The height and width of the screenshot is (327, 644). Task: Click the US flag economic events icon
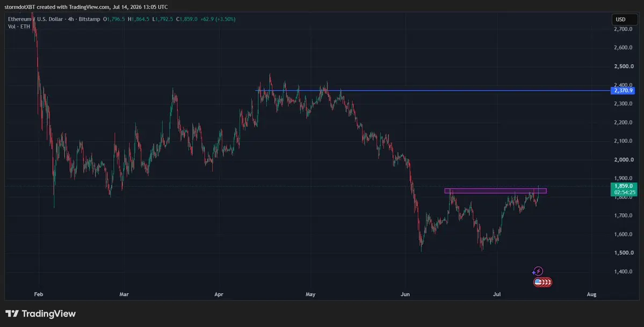click(538, 282)
